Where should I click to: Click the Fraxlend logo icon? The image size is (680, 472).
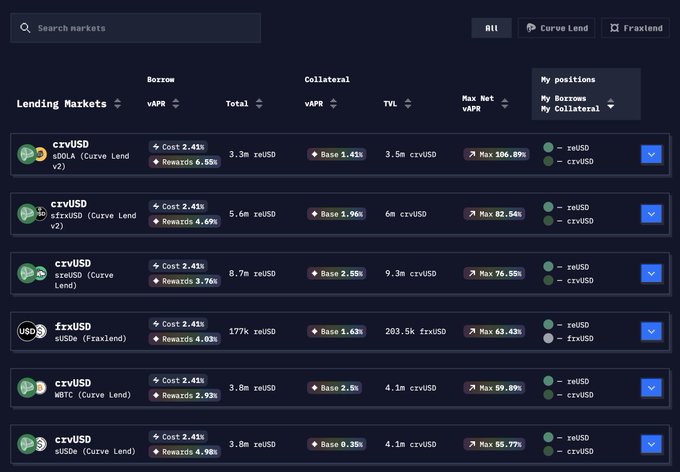tap(614, 28)
